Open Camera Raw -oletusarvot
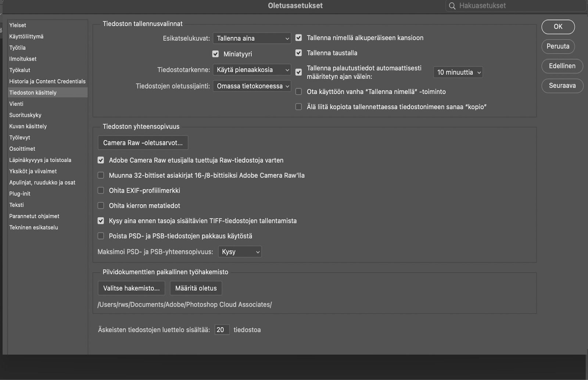 pyautogui.click(x=143, y=142)
